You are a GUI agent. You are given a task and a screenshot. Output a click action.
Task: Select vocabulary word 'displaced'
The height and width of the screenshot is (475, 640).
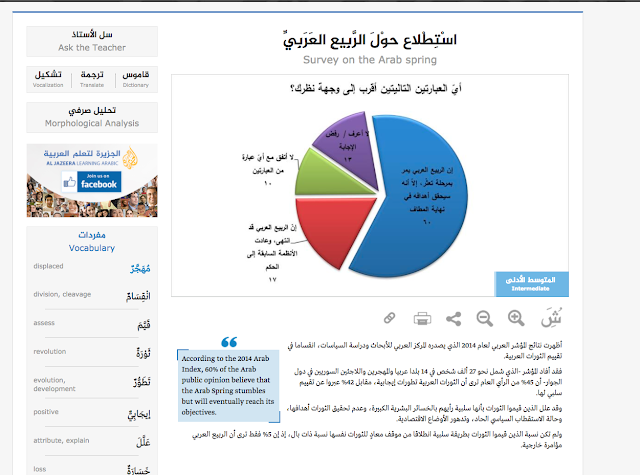pyautogui.click(x=49, y=266)
